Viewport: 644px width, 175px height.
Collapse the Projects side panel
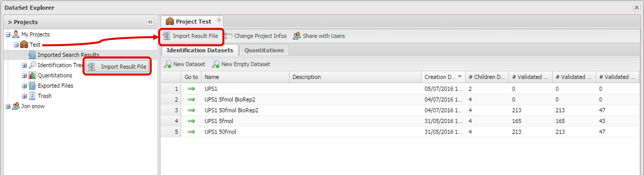click(x=150, y=22)
